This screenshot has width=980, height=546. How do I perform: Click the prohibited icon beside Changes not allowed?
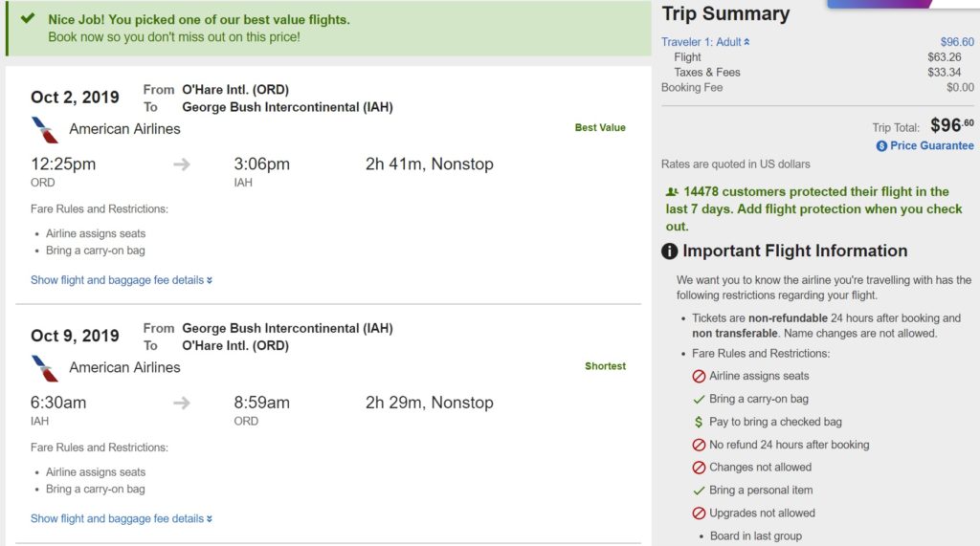pos(699,468)
